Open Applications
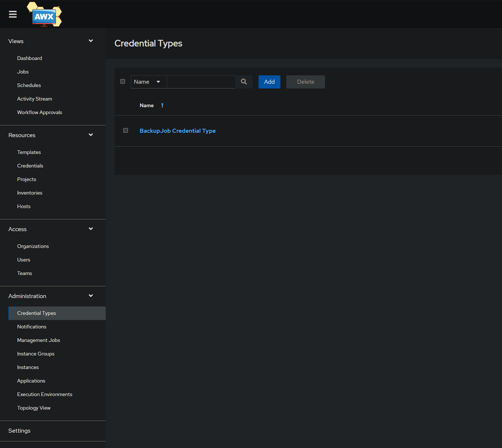Image resolution: width=502 pixels, height=448 pixels. coord(31,381)
